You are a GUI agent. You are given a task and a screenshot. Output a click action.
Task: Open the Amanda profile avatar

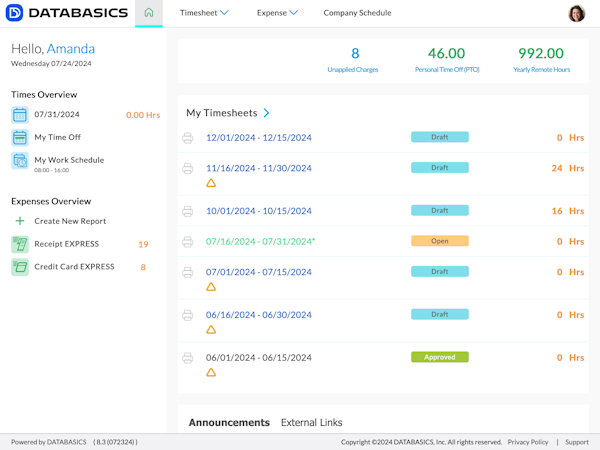(577, 13)
